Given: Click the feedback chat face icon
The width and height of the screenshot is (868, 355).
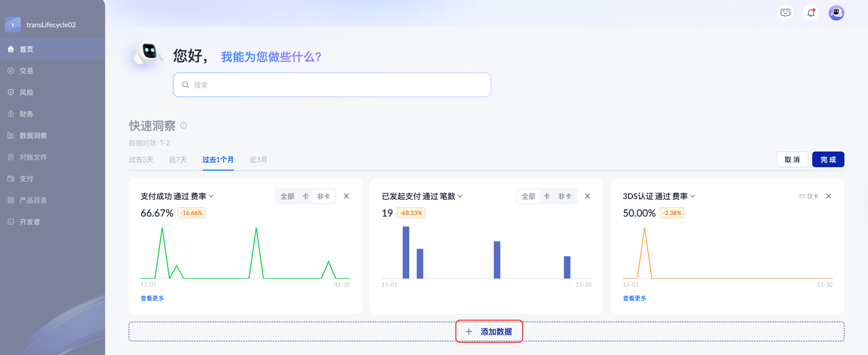Looking at the screenshot, I should pos(785,13).
